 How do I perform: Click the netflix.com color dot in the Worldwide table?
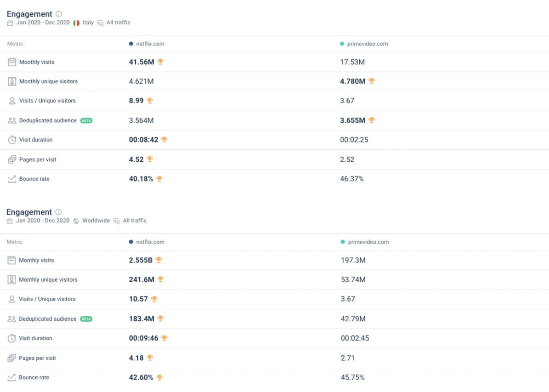point(131,242)
